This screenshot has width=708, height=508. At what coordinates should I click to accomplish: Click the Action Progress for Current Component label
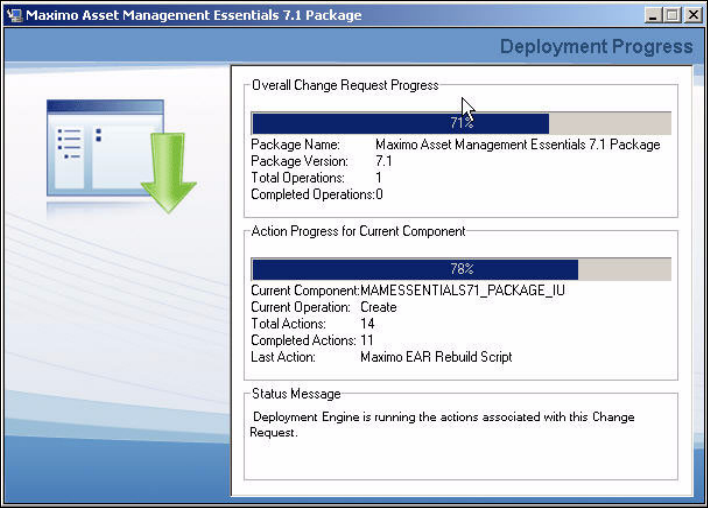click(x=358, y=231)
